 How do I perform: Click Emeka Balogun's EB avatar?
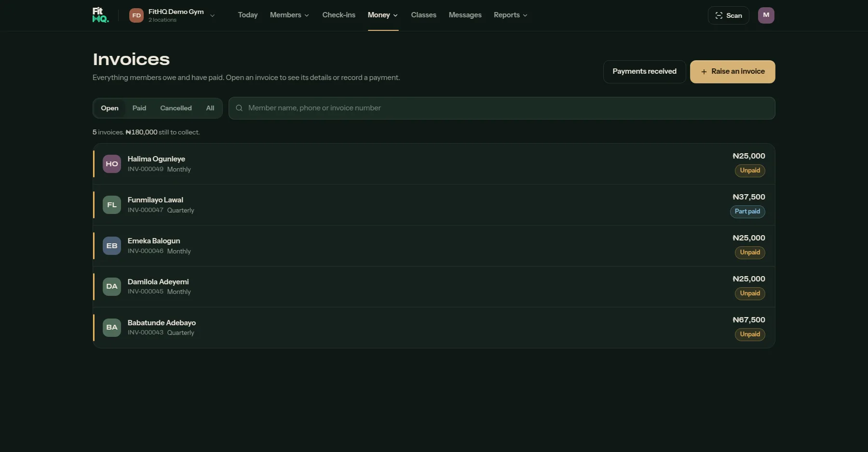pyautogui.click(x=112, y=246)
